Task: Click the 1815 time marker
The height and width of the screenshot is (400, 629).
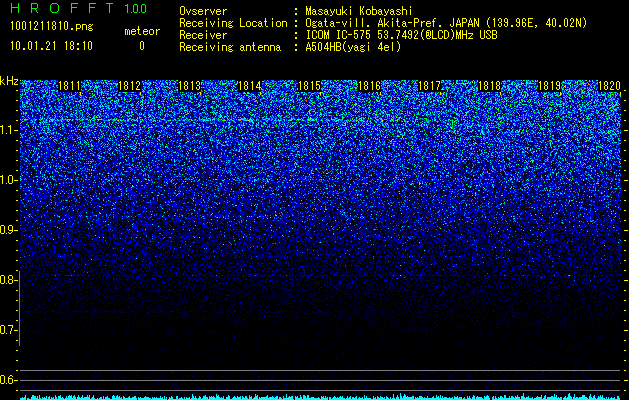Action: pyautogui.click(x=309, y=86)
